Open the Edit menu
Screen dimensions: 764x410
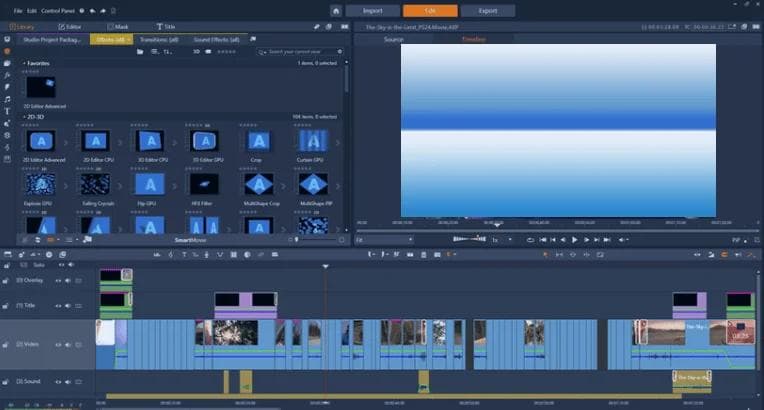[32, 11]
